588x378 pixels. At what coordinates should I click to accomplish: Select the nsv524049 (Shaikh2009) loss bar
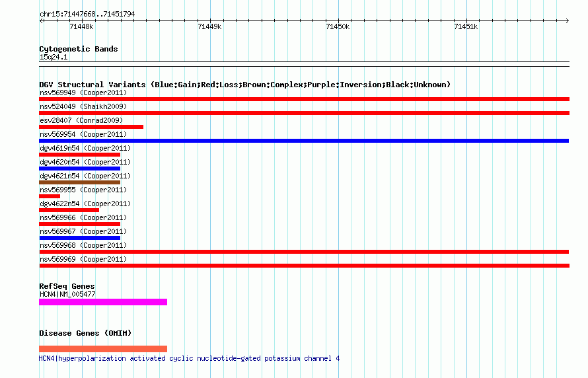(304, 113)
